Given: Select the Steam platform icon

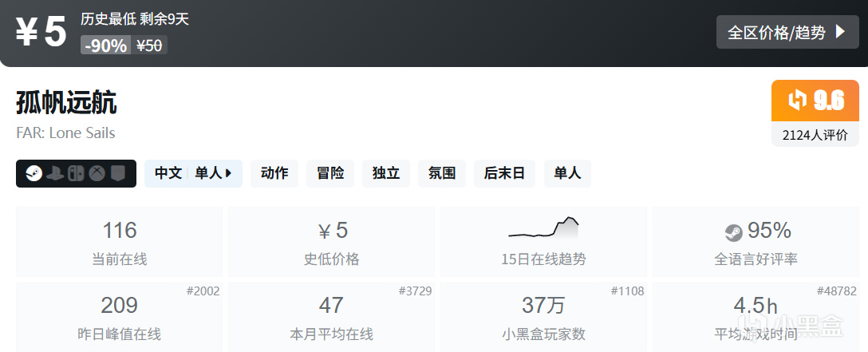Looking at the screenshot, I should 34,174.
